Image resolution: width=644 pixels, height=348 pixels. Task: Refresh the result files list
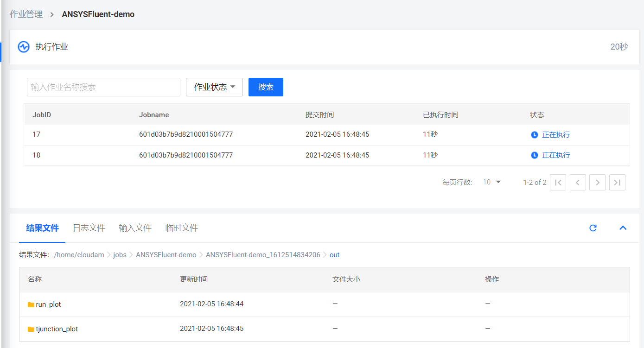(593, 228)
